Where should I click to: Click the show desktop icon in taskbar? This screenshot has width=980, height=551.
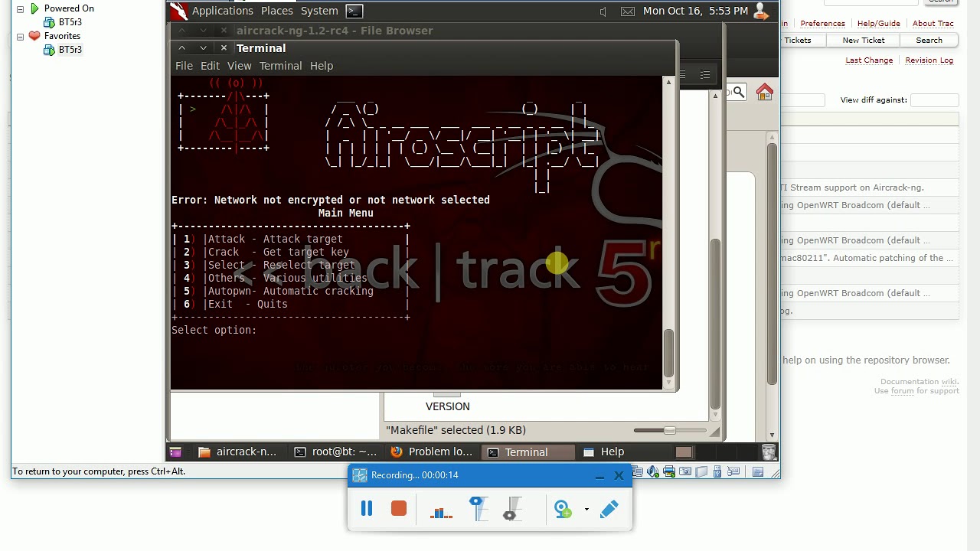click(x=175, y=452)
